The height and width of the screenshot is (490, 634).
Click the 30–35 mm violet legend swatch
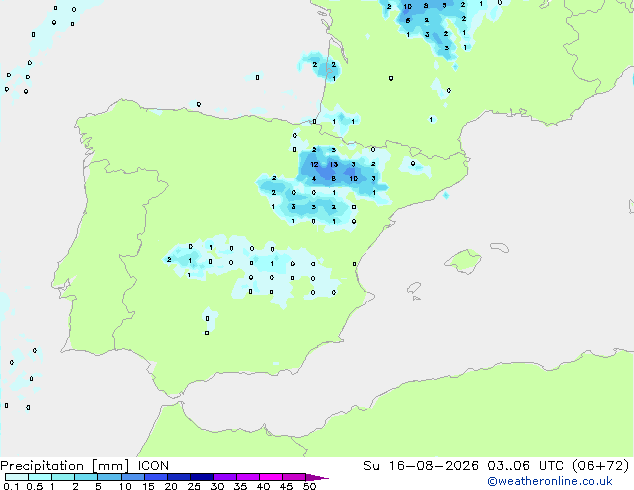pos(225,477)
